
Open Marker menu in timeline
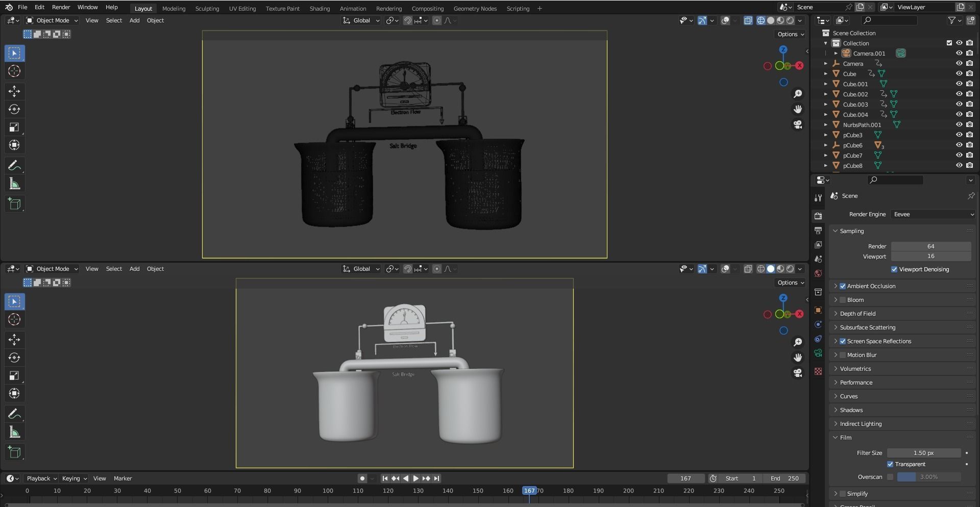tap(122, 478)
